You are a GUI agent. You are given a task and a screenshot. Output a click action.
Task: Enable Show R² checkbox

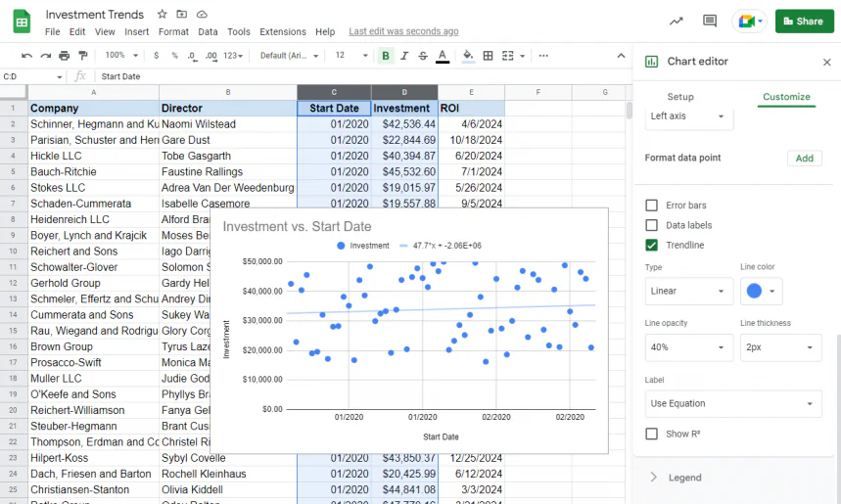[651, 434]
